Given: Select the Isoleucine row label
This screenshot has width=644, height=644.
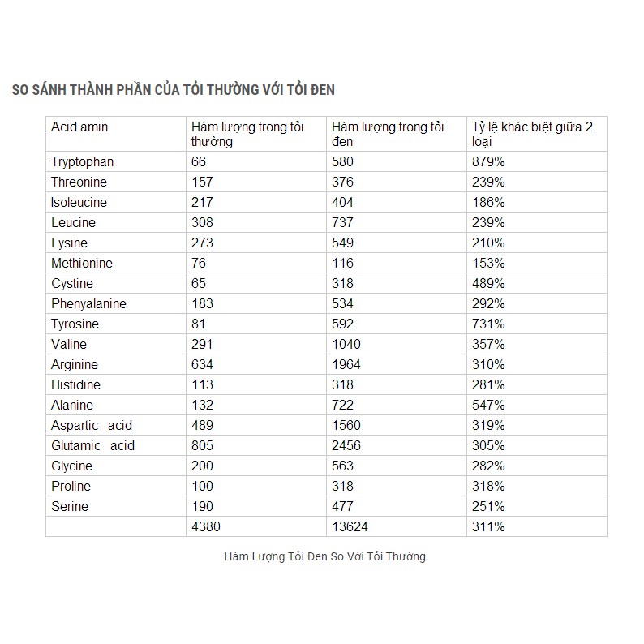Looking at the screenshot, I should coord(79,202).
